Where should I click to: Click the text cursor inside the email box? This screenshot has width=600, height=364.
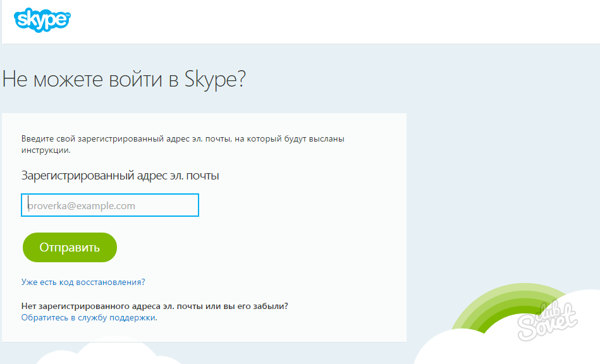28,205
